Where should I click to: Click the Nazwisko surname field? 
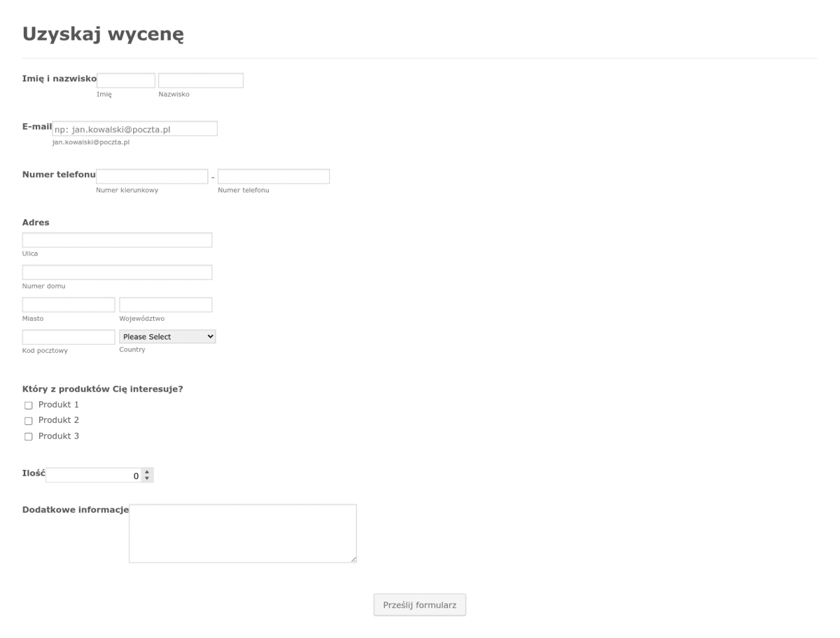click(200, 80)
